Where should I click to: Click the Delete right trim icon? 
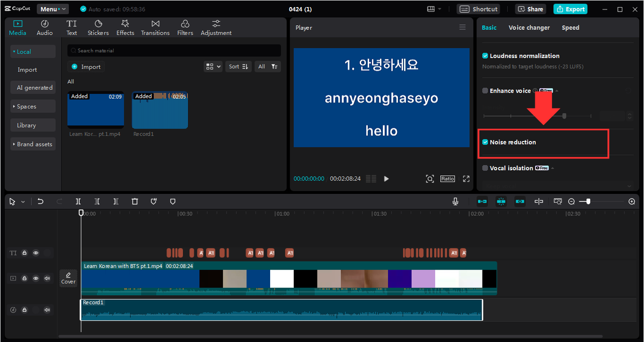(x=116, y=201)
